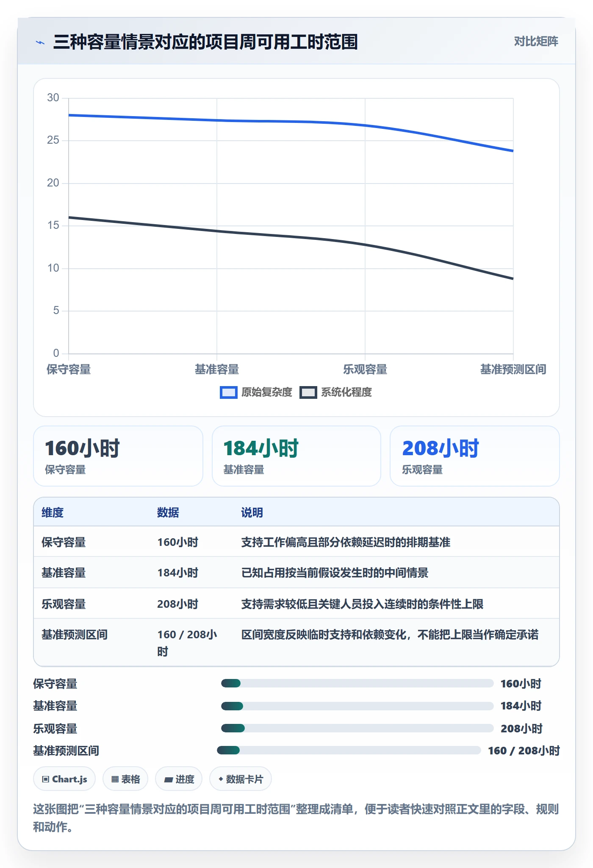Toggle the 原始复杂度 legend swatch
593x868 pixels.
(x=228, y=392)
